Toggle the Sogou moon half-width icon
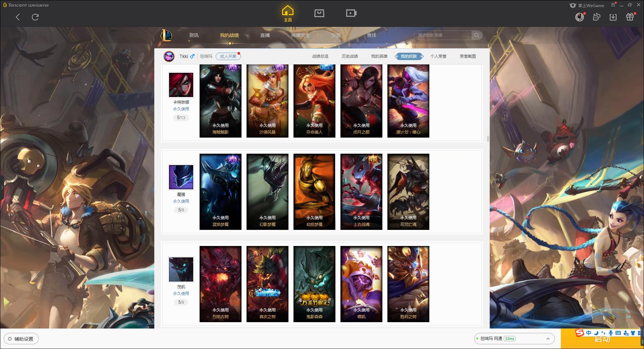This screenshot has width=644, height=349. click(596, 333)
